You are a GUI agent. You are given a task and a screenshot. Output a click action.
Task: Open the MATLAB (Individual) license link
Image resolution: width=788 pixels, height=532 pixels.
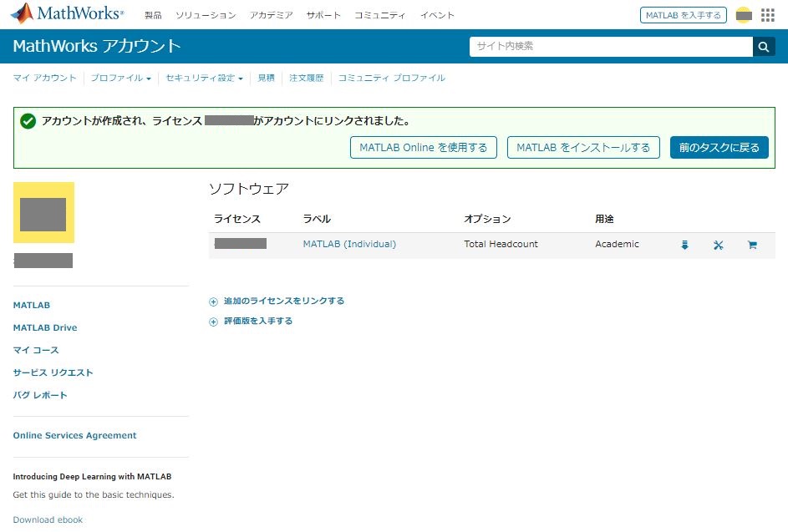[x=349, y=244]
